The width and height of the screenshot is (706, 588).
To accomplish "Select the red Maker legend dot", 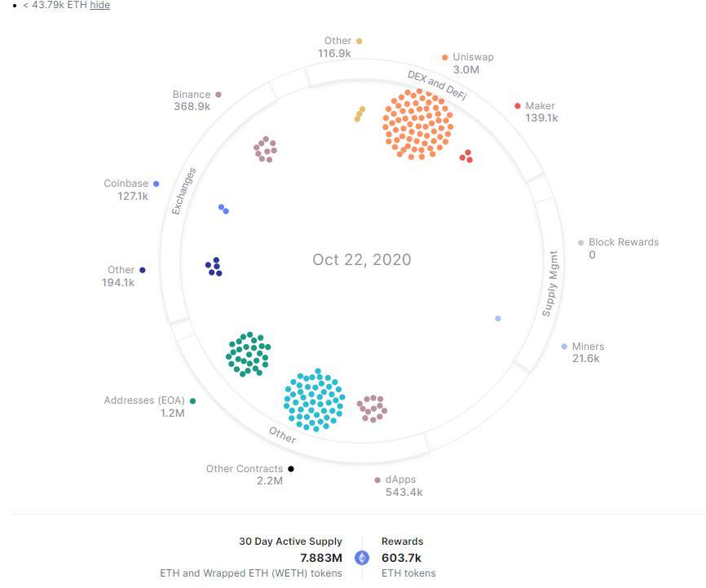I will point(518,106).
